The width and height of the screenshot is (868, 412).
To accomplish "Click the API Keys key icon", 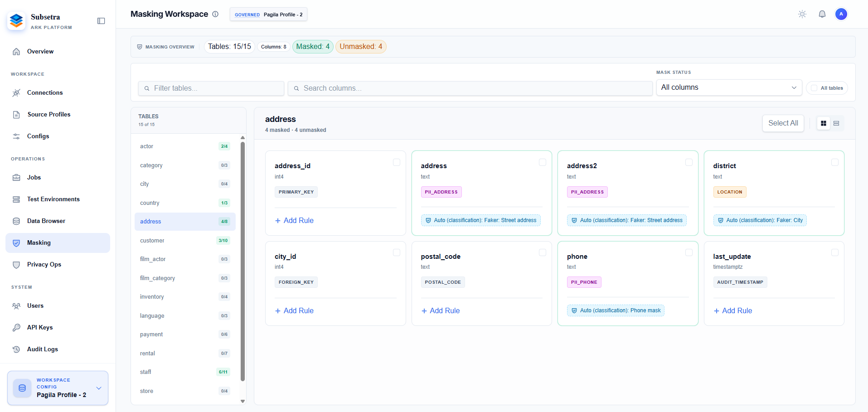I will (16, 328).
